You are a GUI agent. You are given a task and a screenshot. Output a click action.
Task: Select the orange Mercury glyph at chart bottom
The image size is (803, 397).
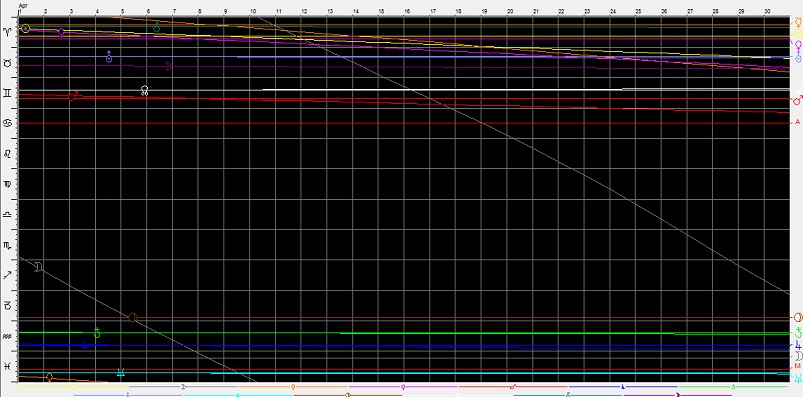[49, 378]
